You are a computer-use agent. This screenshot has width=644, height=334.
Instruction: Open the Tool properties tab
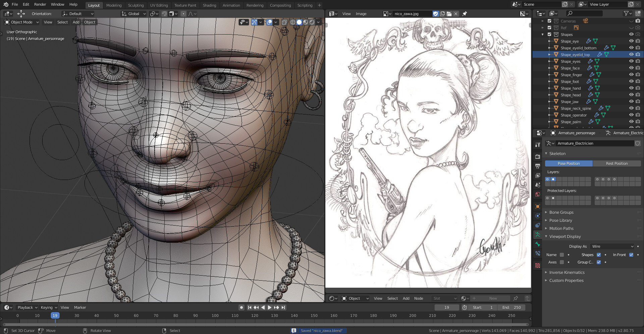click(538, 145)
